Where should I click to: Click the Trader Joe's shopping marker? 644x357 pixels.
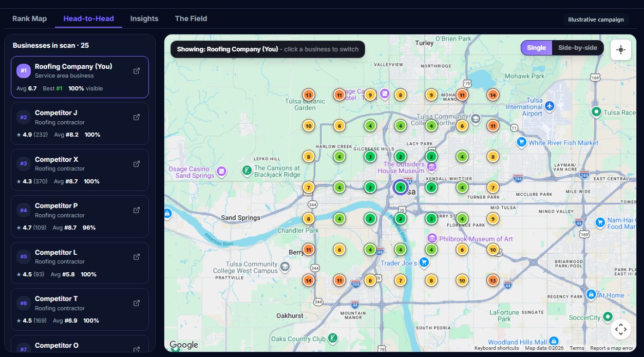[x=424, y=262]
